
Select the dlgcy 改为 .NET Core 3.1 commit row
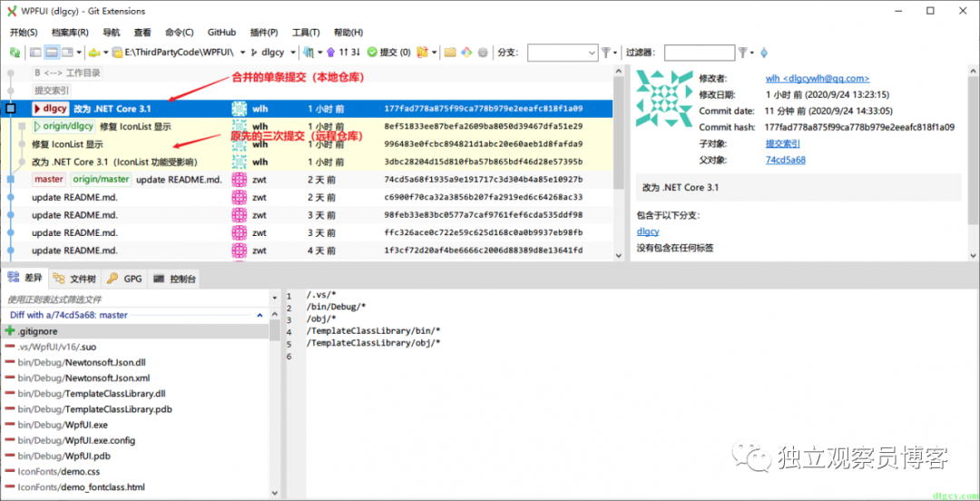point(307,108)
